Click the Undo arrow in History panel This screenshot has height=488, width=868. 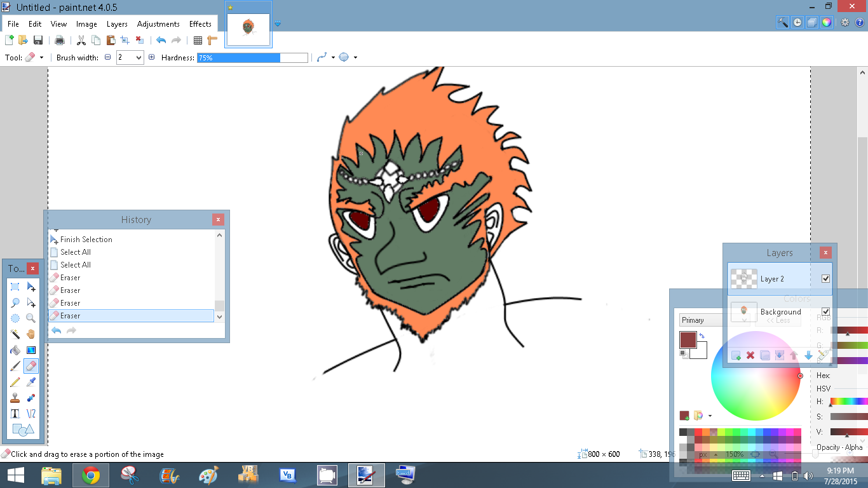tap(57, 330)
